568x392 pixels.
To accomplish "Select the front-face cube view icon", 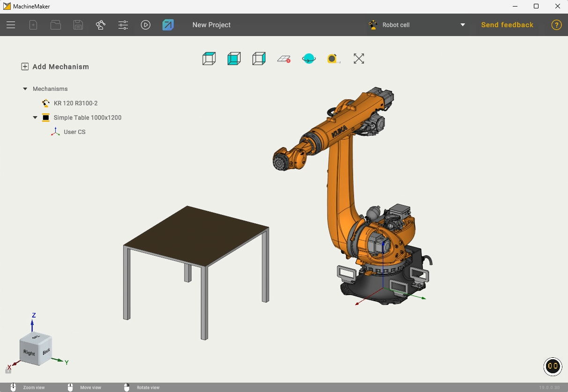I will point(234,59).
